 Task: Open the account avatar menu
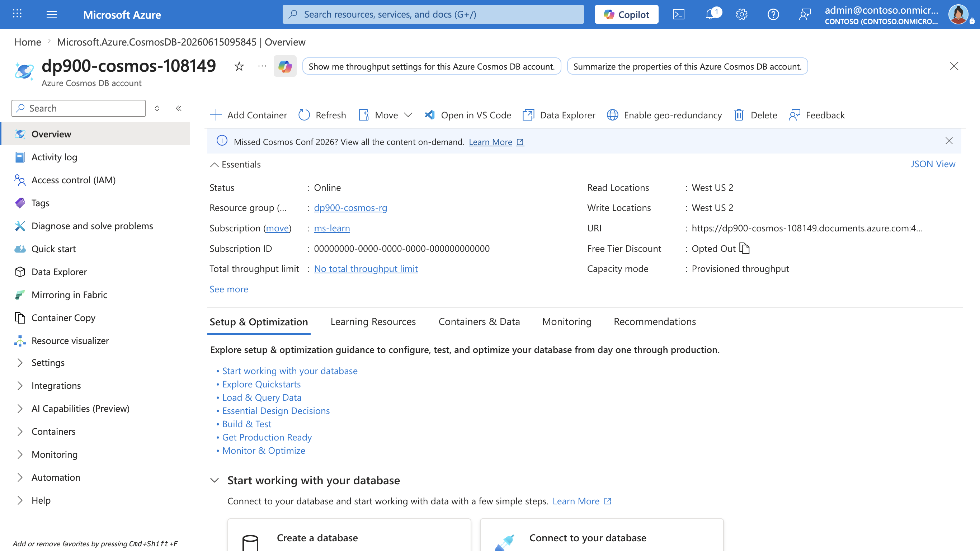959,14
